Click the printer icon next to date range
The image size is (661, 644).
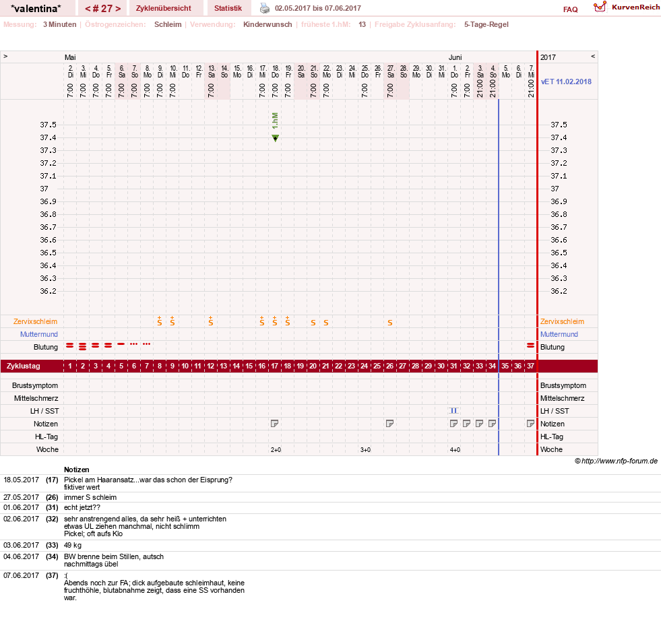[265, 8]
